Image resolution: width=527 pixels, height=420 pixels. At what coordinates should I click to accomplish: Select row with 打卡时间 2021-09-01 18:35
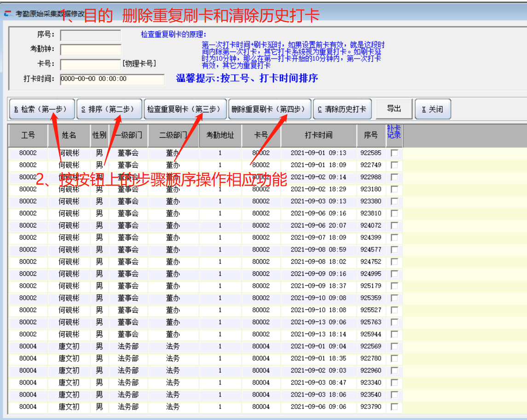pos(319,358)
